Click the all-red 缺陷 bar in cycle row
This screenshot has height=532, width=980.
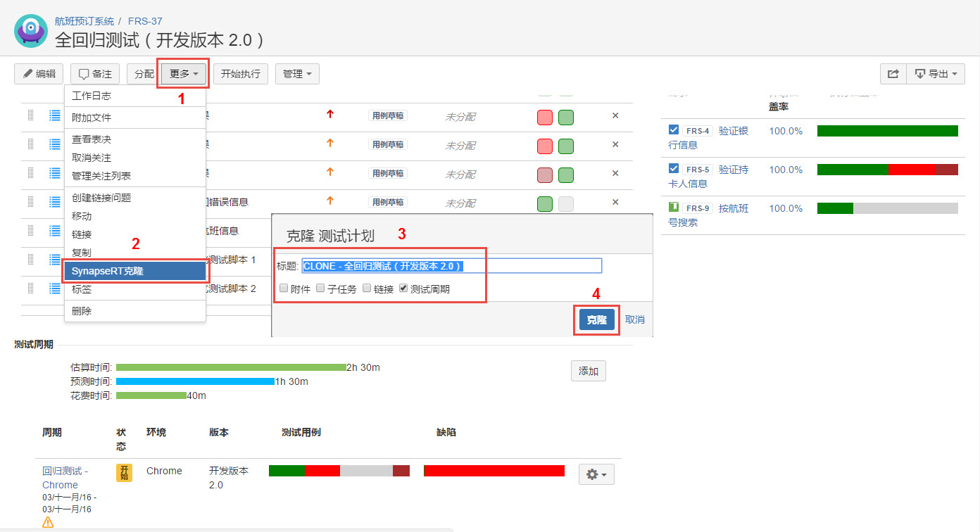[494, 471]
